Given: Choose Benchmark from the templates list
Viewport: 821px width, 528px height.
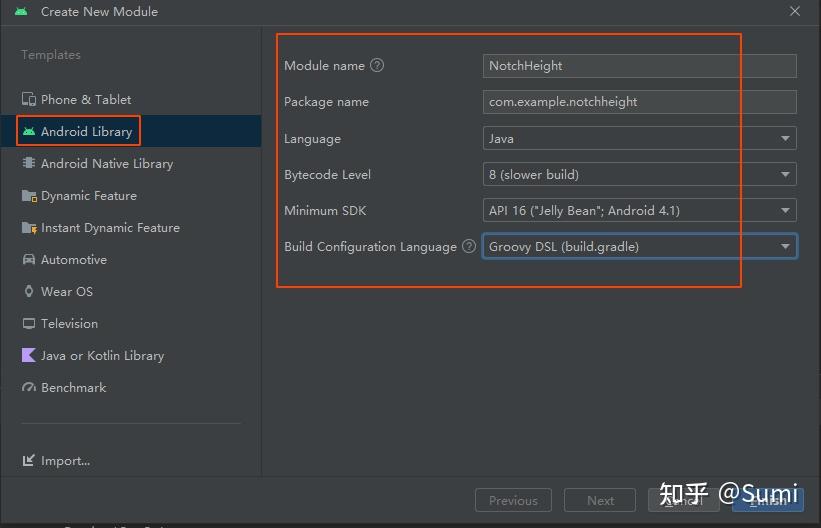Looking at the screenshot, I should (73, 387).
